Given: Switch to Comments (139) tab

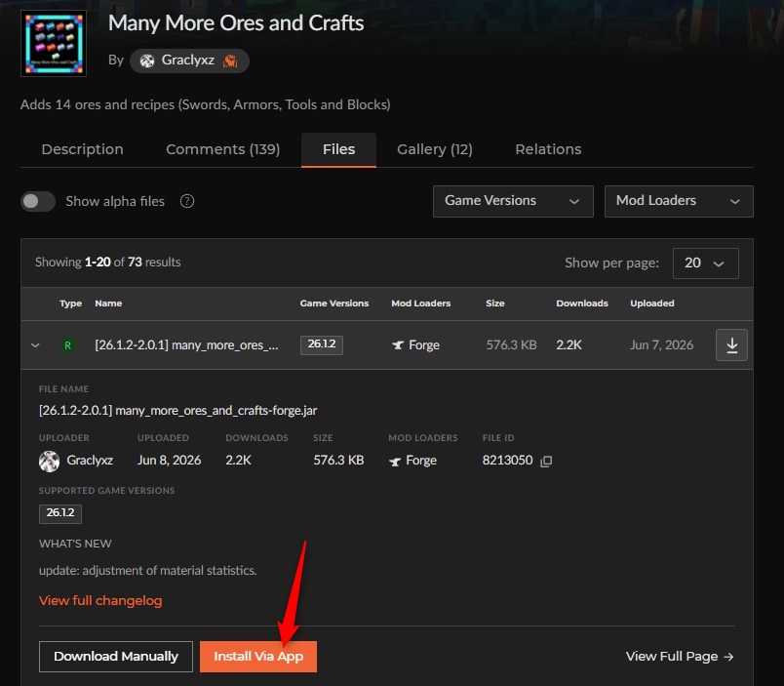Looking at the screenshot, I should 223,149.
